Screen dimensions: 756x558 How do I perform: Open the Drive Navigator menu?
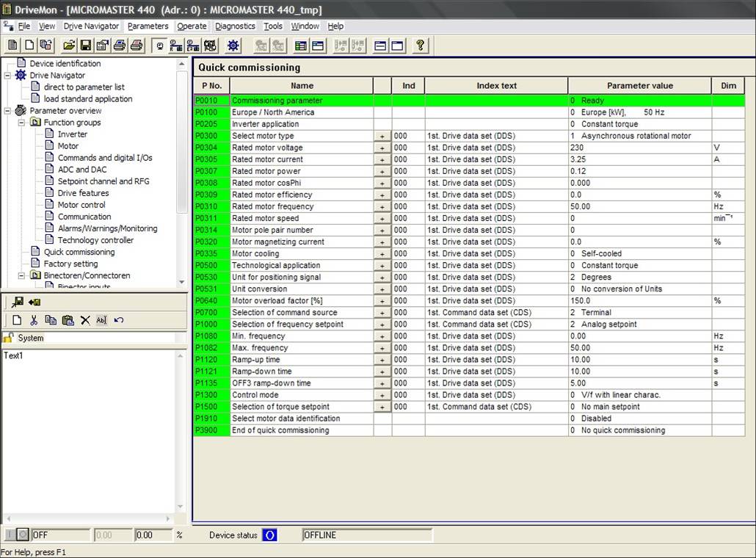[x=91, y=26]
